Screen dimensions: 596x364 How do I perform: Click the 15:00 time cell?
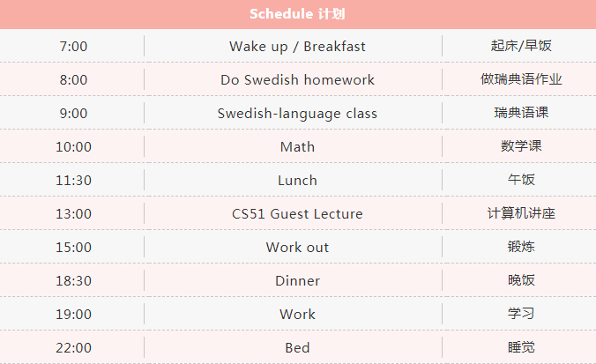pyautogui.click(x=73, y=248)
